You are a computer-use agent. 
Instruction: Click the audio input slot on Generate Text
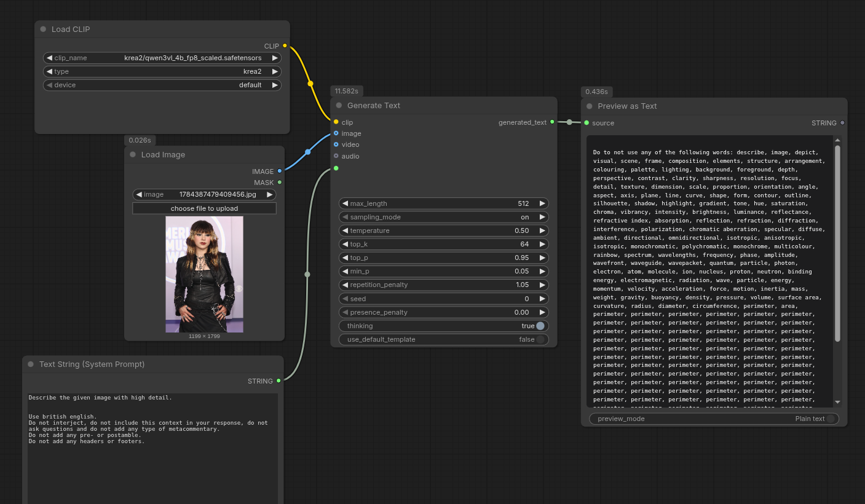336,156
